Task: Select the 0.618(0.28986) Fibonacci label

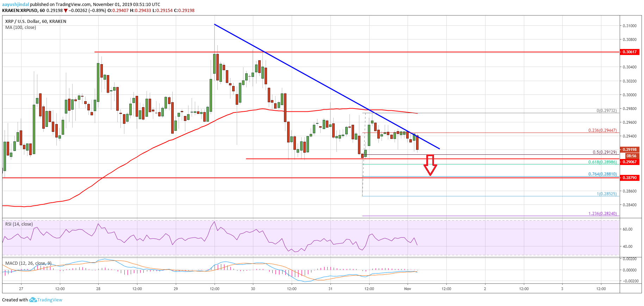Action: (x=602, y=162)
